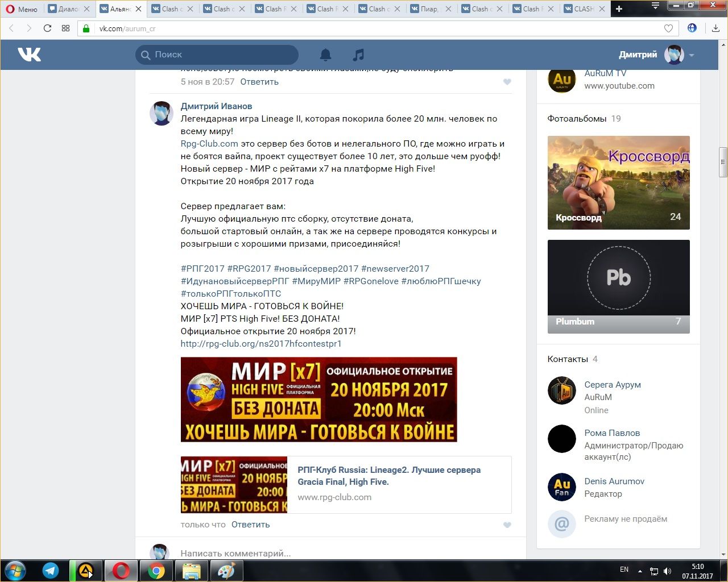Click Ответить under Дмитрий Иванов's comment
This screenshot has width=728, height=582.
(250, 525)
